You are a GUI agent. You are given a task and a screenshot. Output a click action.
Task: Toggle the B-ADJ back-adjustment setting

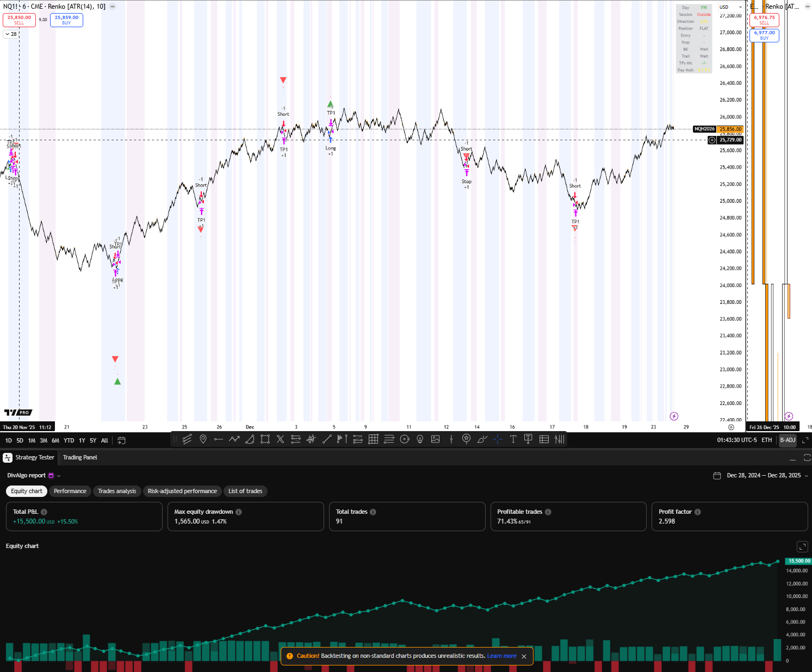pyautogui.click(x=788, y=440)
